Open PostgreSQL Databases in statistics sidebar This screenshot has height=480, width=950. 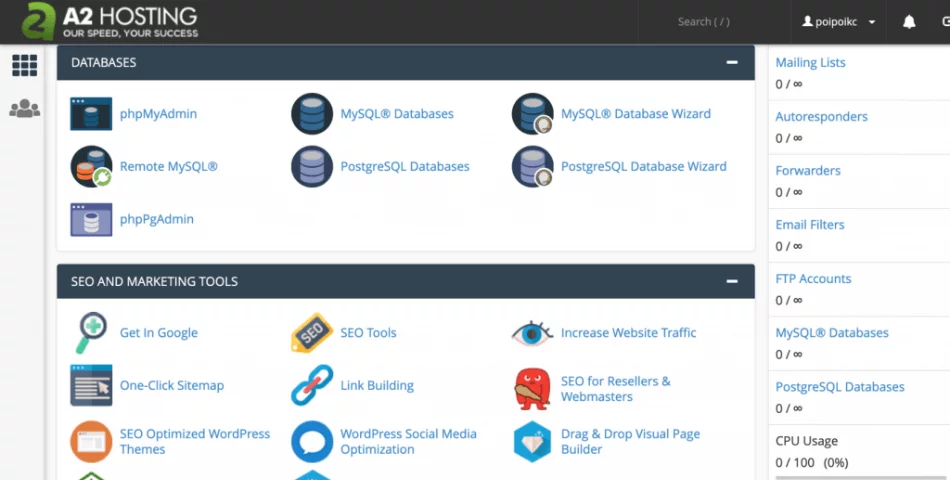(840, 387)
